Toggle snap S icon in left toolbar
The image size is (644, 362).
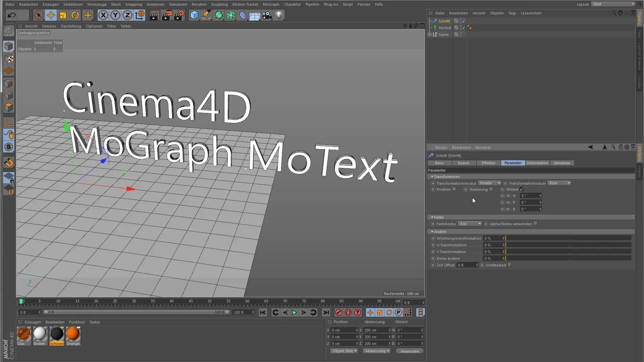[x=9, y=147]
